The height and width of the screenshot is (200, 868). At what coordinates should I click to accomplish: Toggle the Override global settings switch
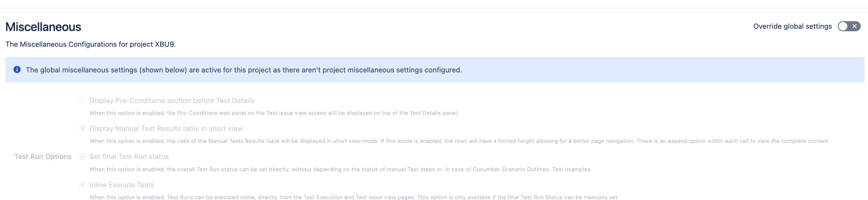(849, 26)
